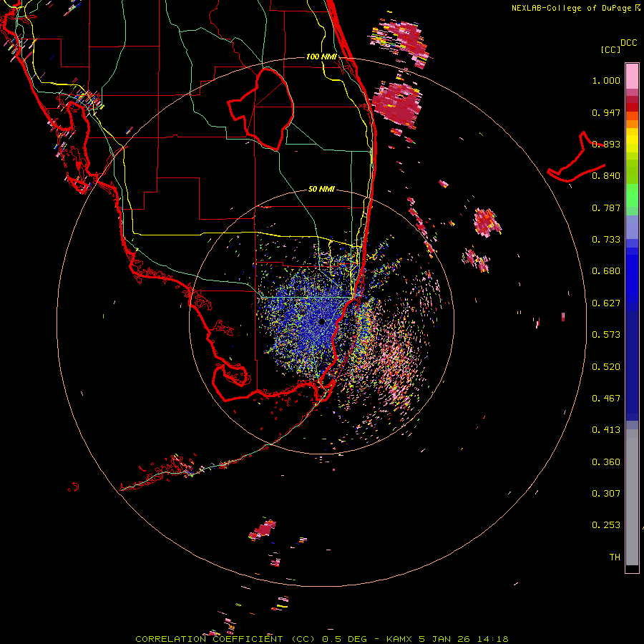Select the 0.947 colorbar value

(x=606, y=112)
